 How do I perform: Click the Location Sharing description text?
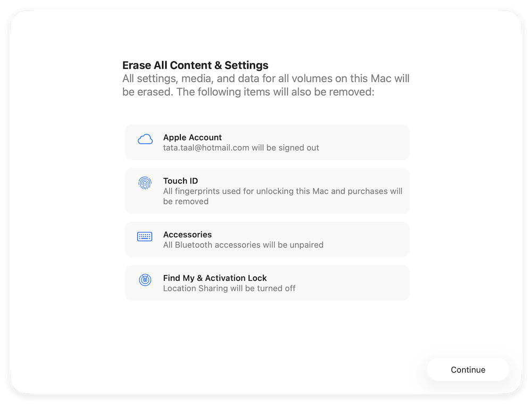coord(229,288)
